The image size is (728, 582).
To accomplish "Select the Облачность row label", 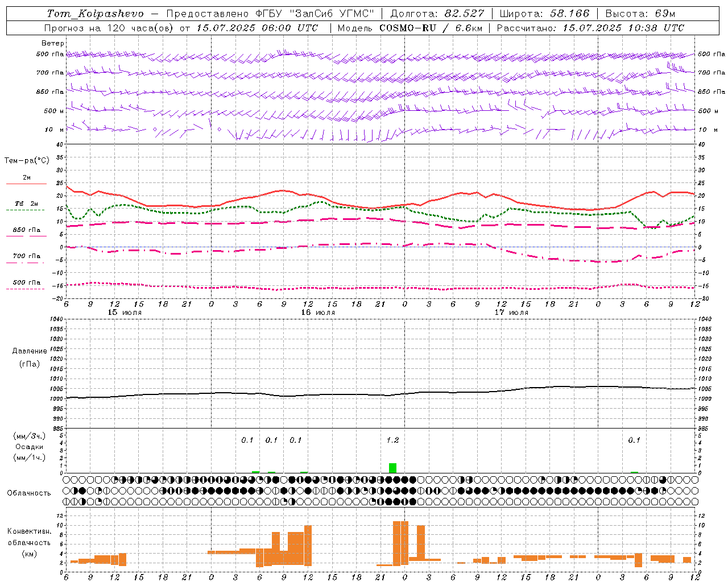I will pyautogui.click(x=29, y=493).
